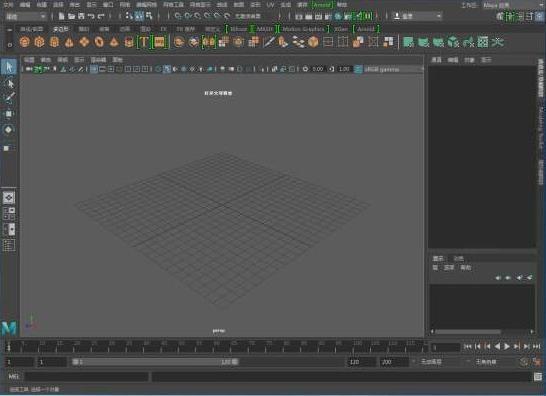The image size is (546, 396).
Task: Toggle film gate display in panel toolbar
Action: click(x=102, y=69)
